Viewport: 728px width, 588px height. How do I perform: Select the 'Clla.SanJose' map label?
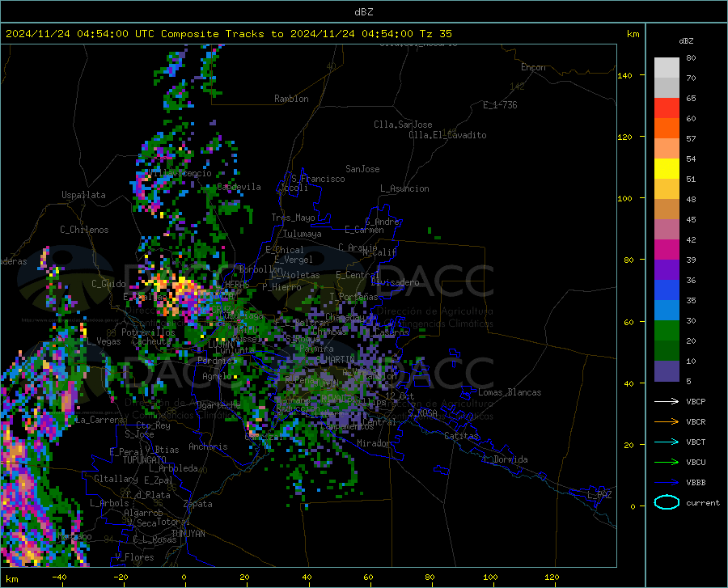[403, 125]
